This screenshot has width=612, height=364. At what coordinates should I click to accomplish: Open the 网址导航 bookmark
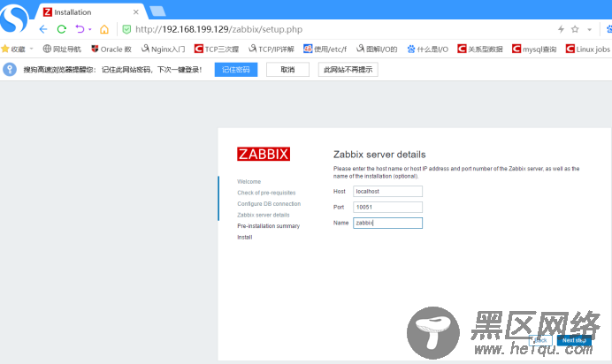point(62,49)
